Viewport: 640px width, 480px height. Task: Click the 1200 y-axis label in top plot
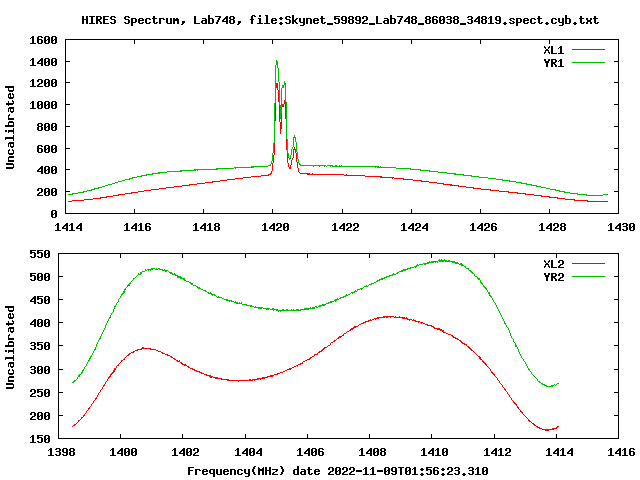(43, 83)
